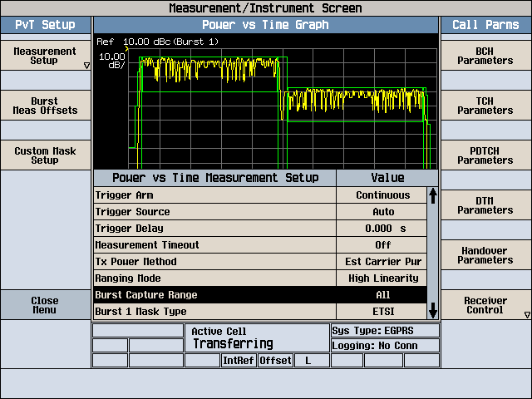Click the IntRef status indicator

[239, 360]
